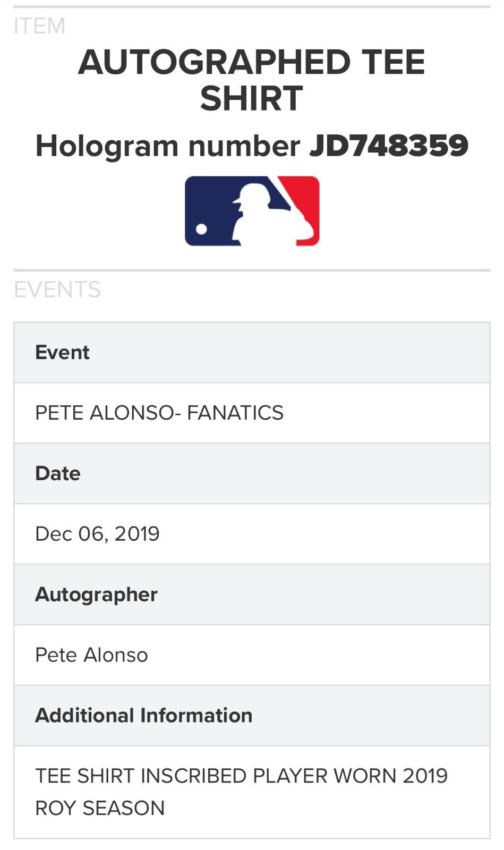Click the ITEM section label

coord(39,25)
